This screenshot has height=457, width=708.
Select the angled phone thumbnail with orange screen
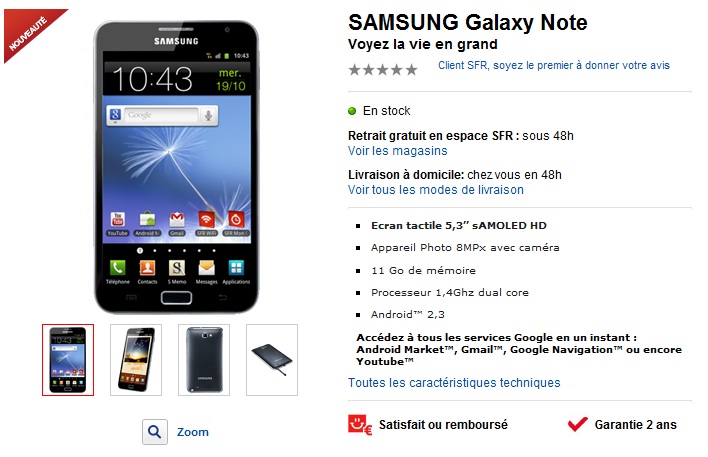coord(136,360)
